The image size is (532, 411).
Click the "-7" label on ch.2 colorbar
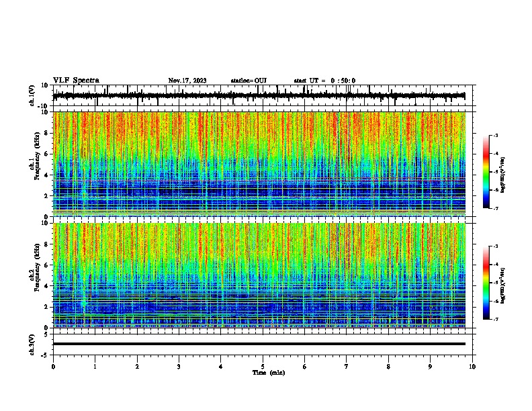click(495, 320)
